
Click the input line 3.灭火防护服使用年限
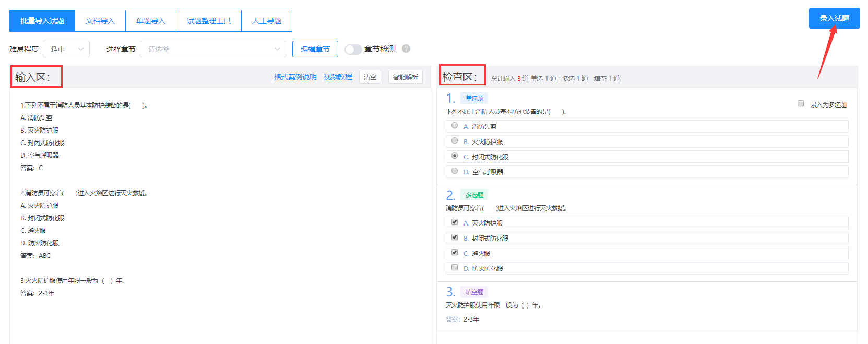click(73, 281)
